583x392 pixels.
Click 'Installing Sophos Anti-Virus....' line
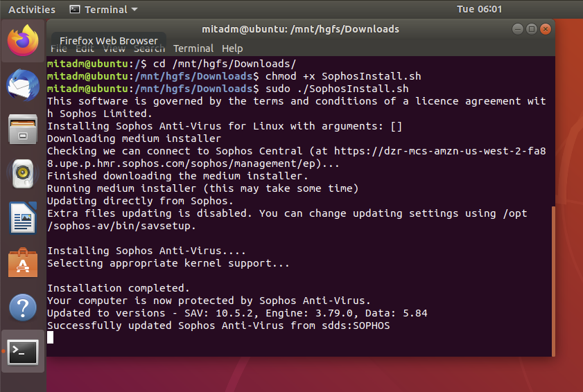146,251
